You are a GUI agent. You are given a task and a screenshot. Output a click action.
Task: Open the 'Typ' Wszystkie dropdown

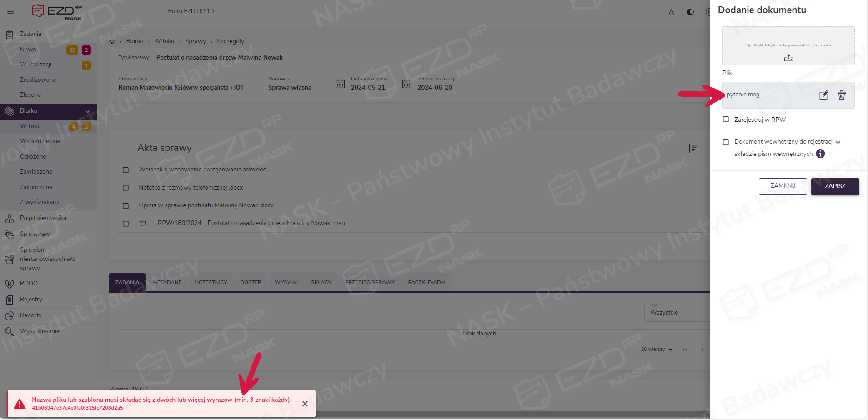click(x=677, y=313)
